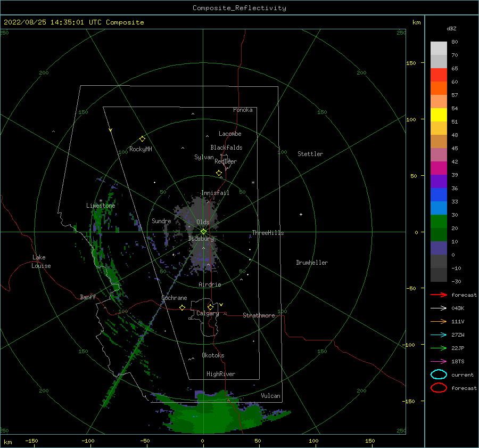Click the Ponoka label
Viewport: 479px width, 448px height.
tap(243, 110)
